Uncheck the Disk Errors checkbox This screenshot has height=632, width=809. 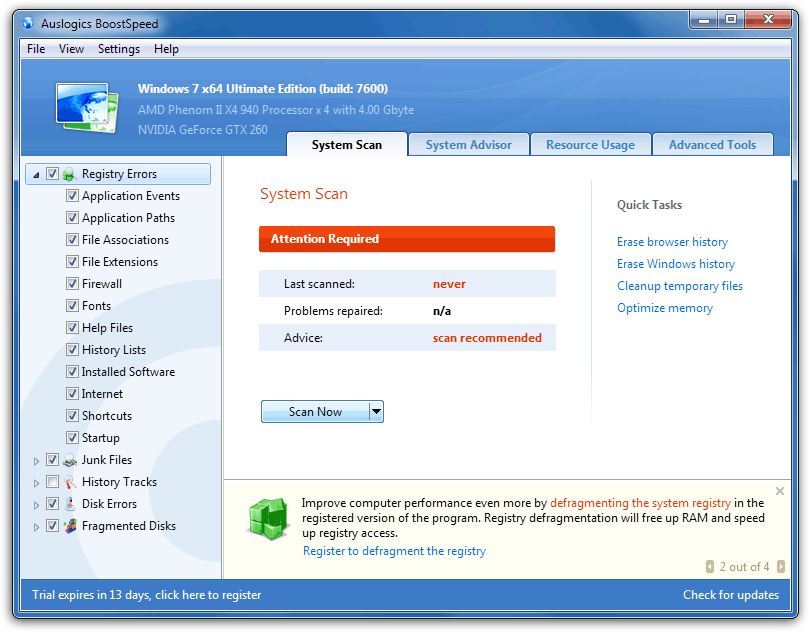52,504
